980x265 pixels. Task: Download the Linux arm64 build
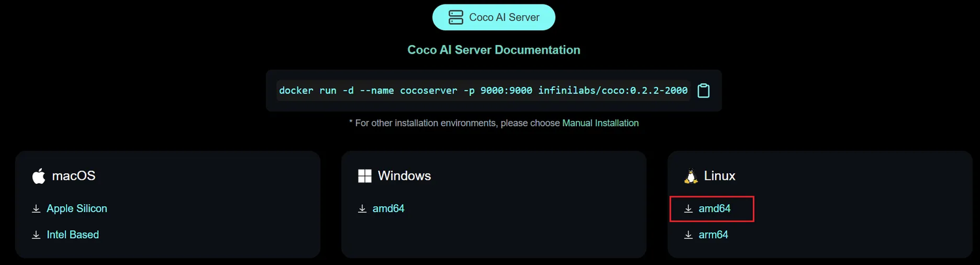713,235
